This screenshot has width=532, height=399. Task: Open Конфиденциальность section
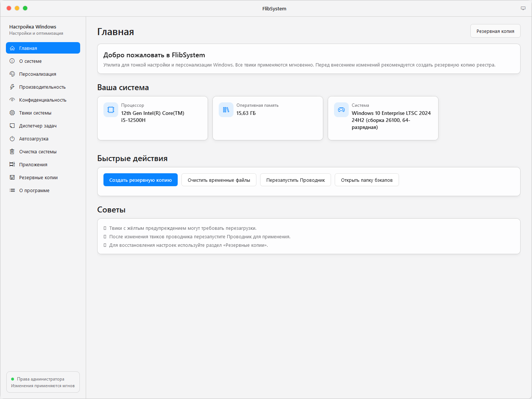pyautogui.click(x=43, y=100)
